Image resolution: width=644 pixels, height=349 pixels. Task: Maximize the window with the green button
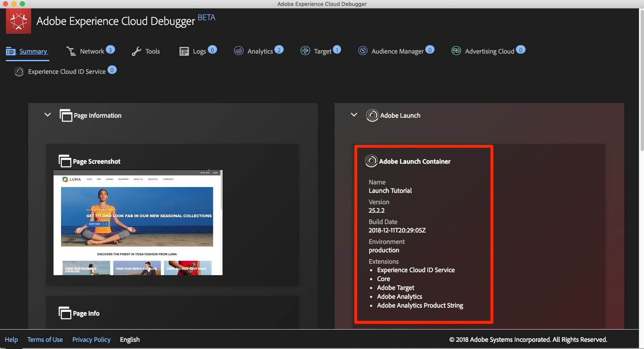click(x=22, y=4)
